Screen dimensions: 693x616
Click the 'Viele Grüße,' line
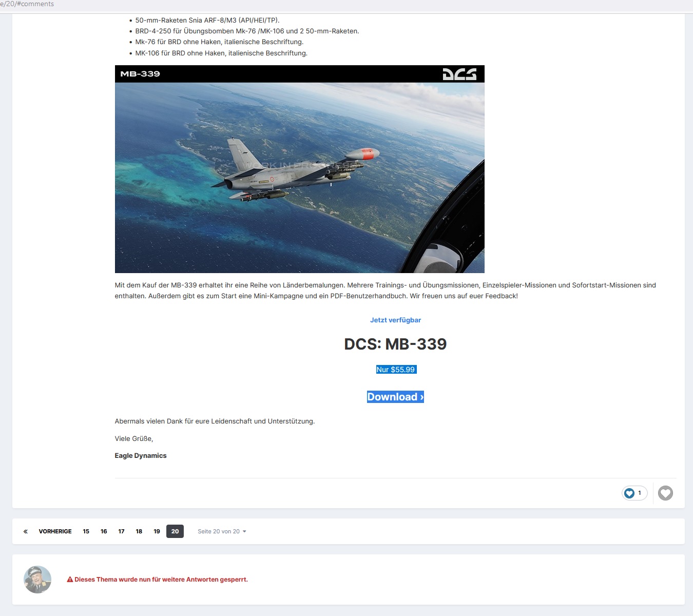click(x=134, y=438)
